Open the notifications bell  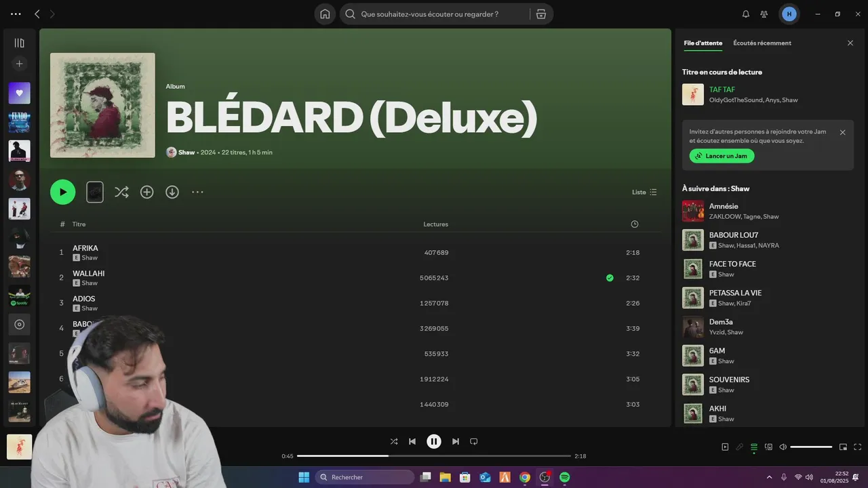tap(746, 14)
